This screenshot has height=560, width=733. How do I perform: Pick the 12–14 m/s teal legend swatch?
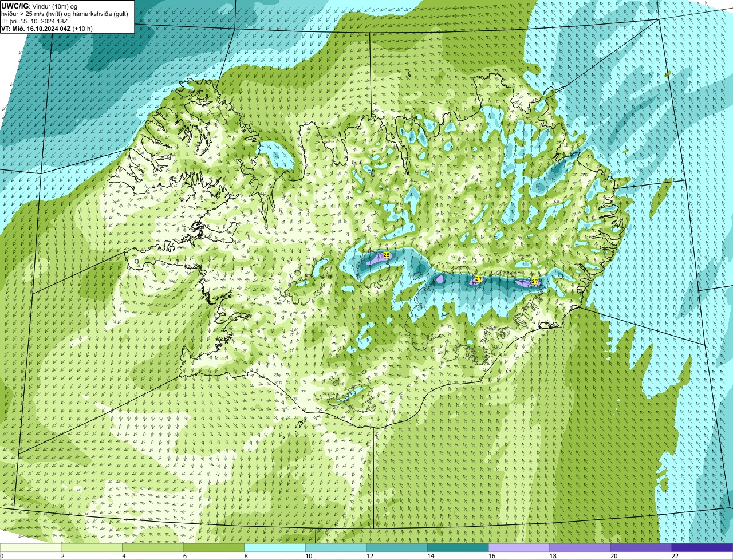[x=397, y=547]
